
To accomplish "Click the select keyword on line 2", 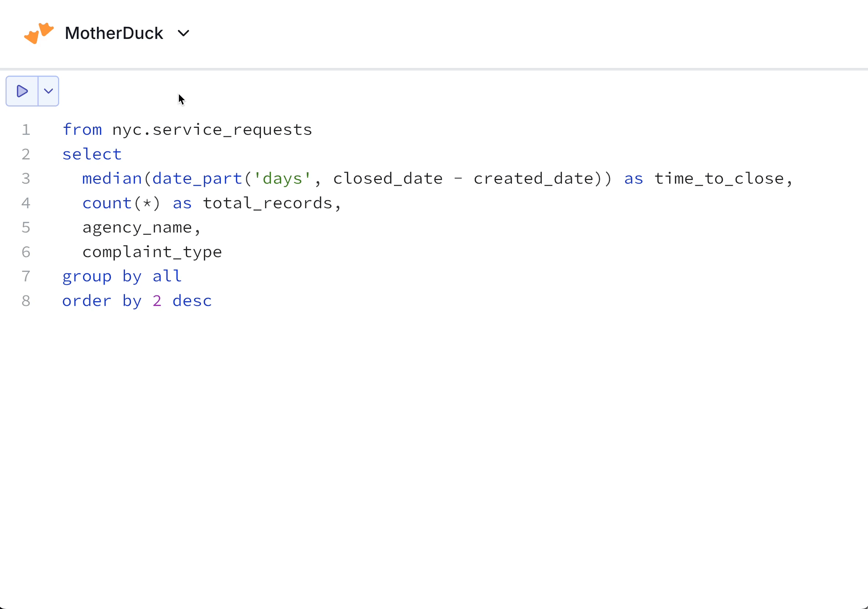I will pyautogui.click(x=92, y=154).
